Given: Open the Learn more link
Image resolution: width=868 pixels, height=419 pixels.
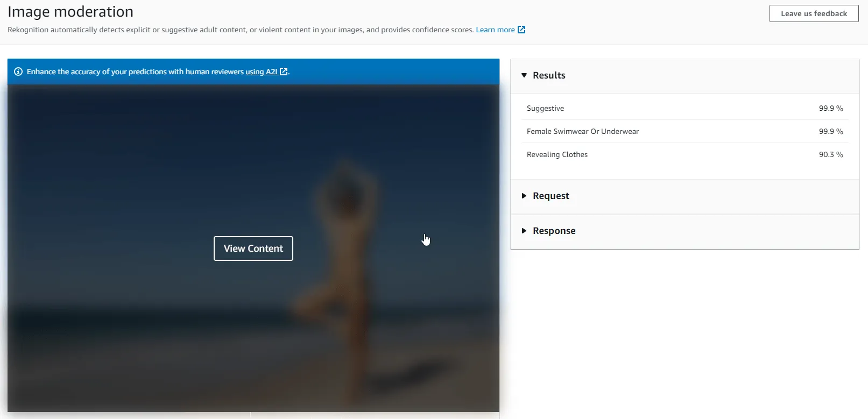Looking at the screenshot, I should (x=495, y=30).
